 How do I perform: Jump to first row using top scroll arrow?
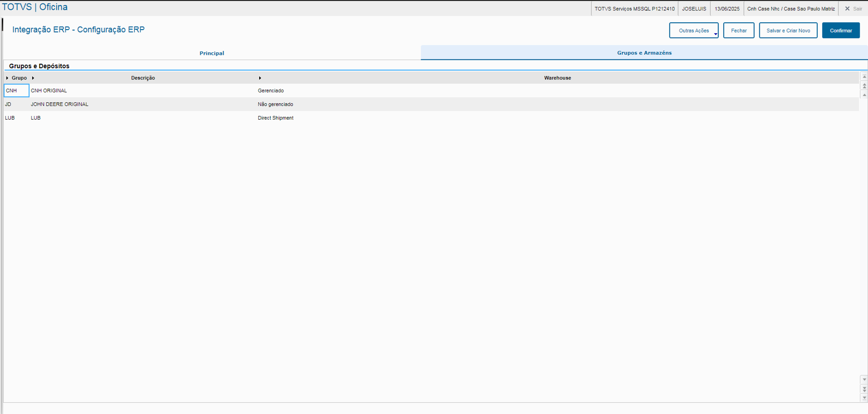(864, 77)
